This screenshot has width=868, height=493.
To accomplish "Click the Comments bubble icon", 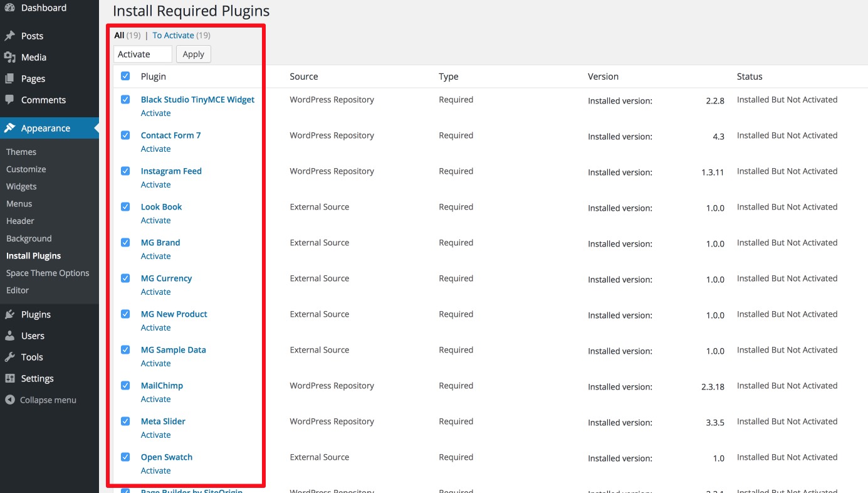I will coord(10,100).
